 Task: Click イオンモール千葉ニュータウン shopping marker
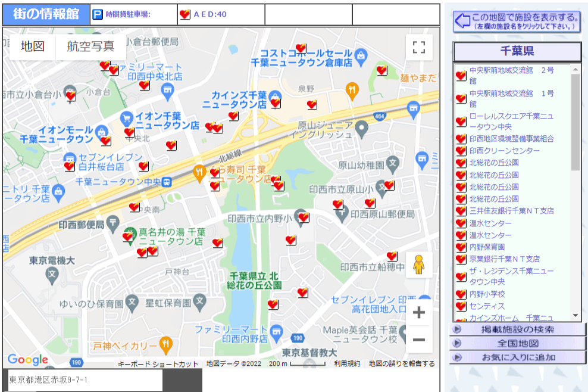[101, 132]
